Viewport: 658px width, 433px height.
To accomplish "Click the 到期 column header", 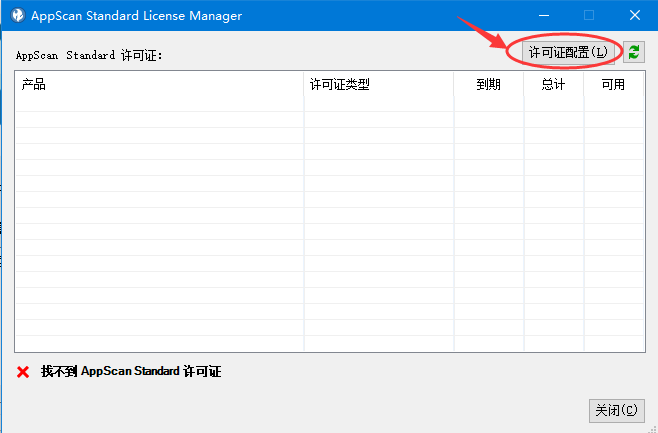I will (x=489, y=85).
